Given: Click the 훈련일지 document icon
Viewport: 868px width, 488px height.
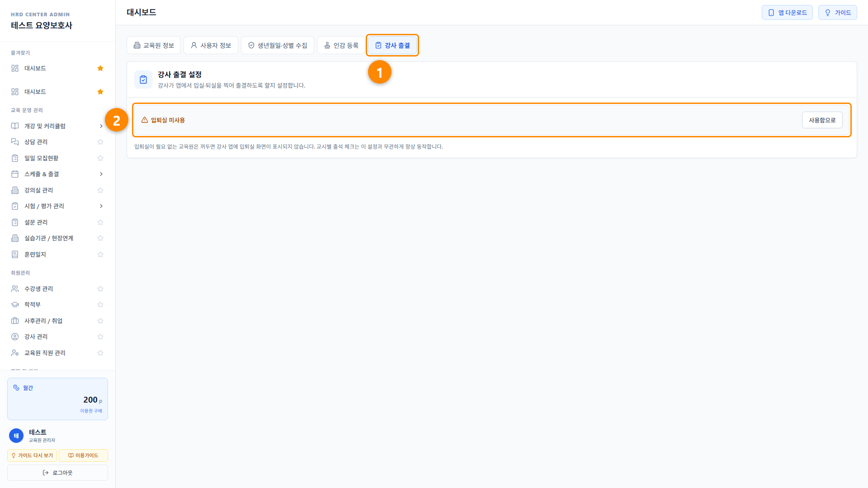Looking at the screenshot, I should [15, 254].
